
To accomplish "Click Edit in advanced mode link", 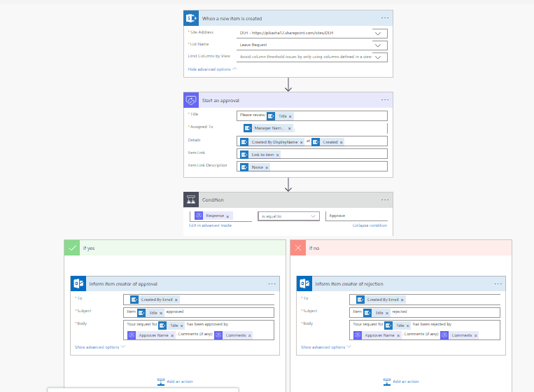I will (x=210, y=225).
